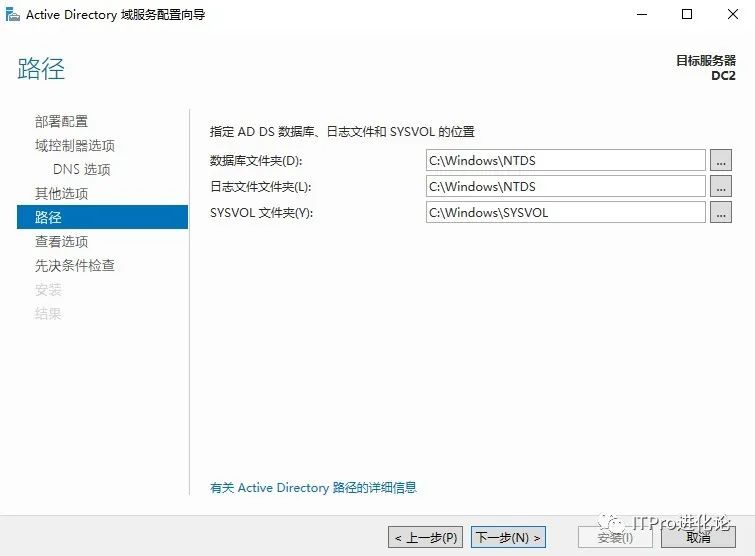755x556 pixels.
Task: Click 下一步(N) button
Action: click(508, 537)
